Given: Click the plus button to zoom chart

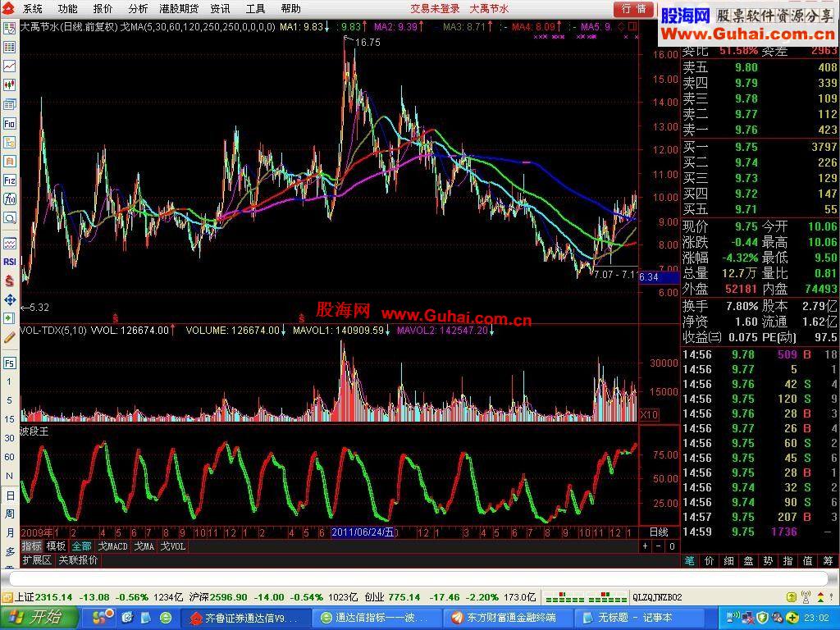Looking at the screenshot, I should [x=645, y=546].
